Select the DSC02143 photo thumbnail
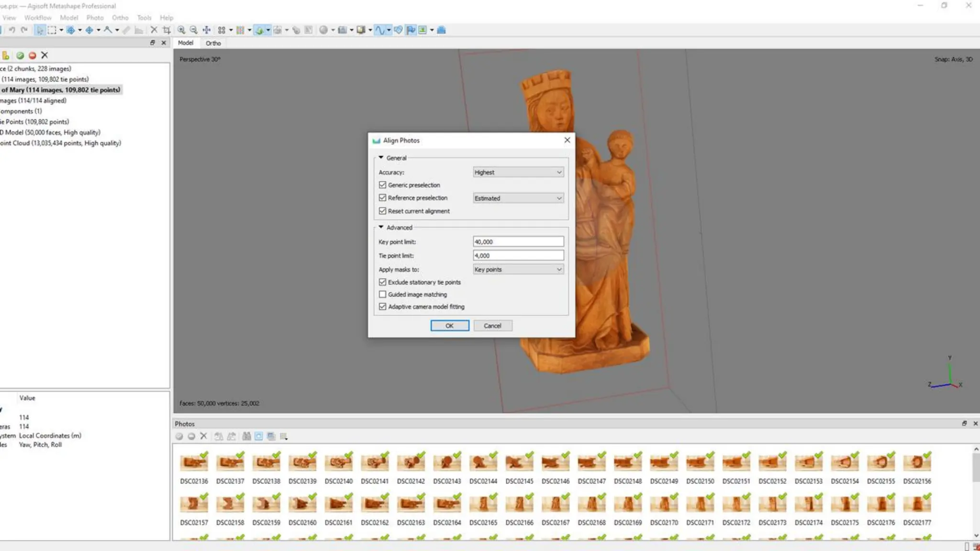Screen dimensions: 980x551 (x=446, y=463)
